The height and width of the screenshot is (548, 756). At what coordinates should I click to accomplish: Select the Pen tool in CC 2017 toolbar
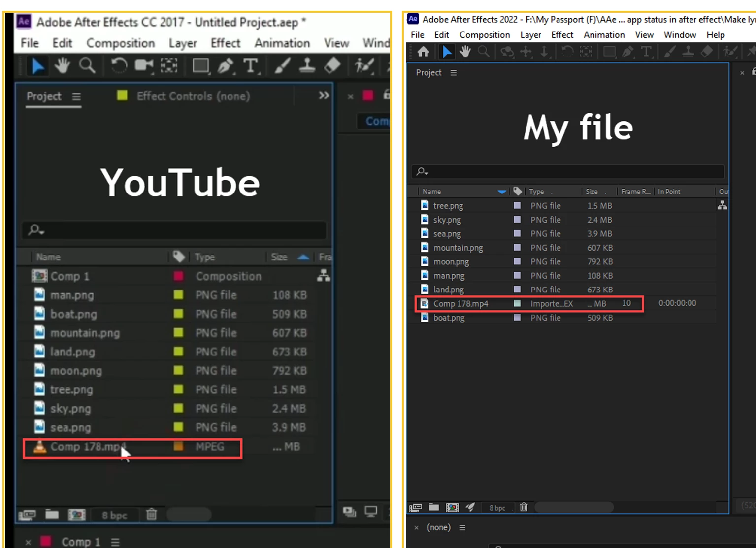click(x=226, y=65)
